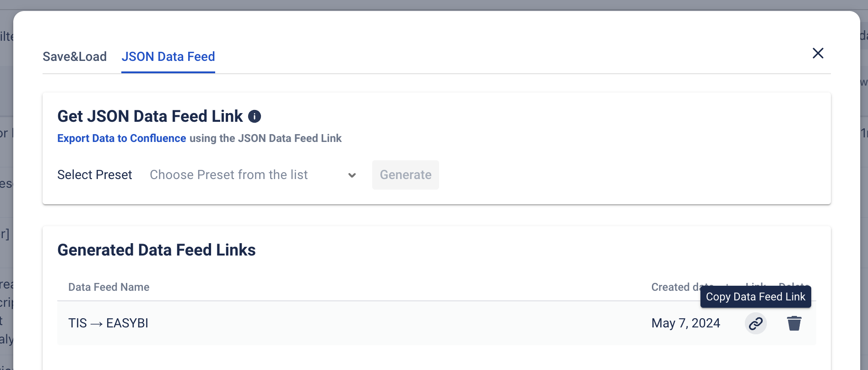
Task: Click the Select Preset label
Action: pos(94,175)
